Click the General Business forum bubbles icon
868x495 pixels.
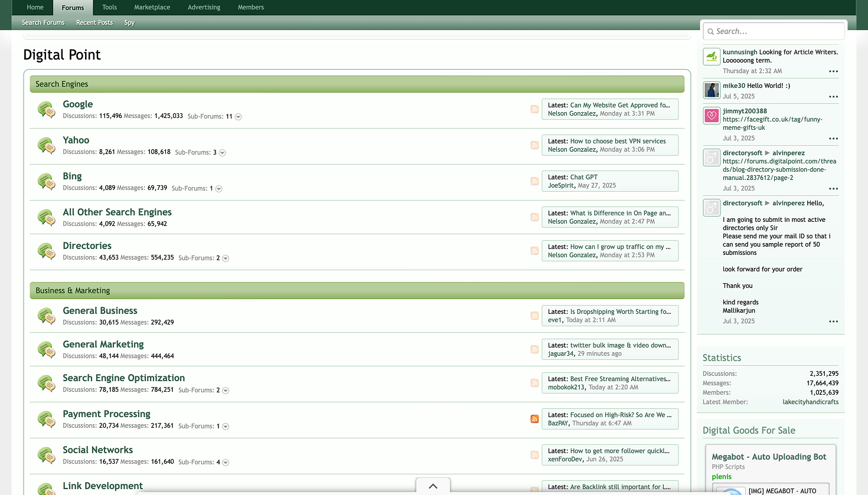(x=47, y=316)
